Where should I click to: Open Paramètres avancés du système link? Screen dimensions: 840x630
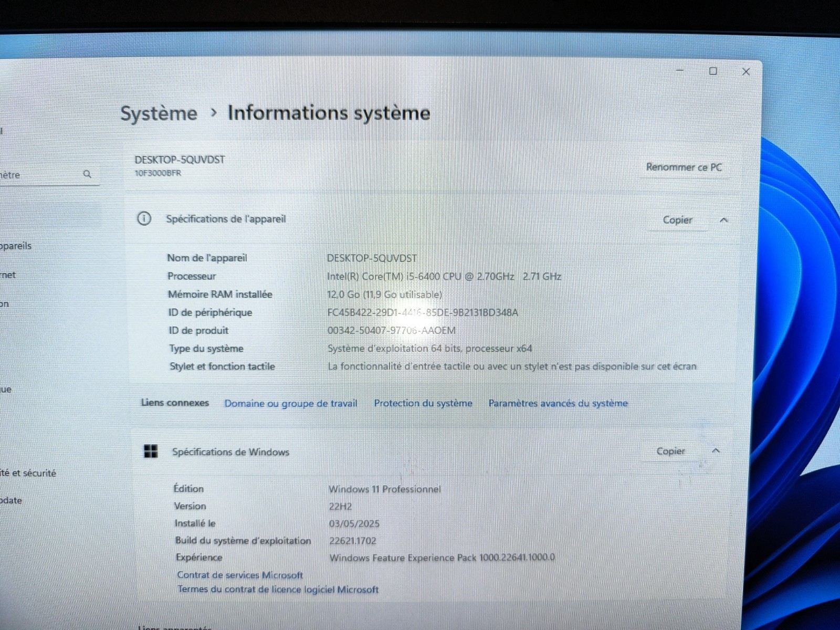558,403
